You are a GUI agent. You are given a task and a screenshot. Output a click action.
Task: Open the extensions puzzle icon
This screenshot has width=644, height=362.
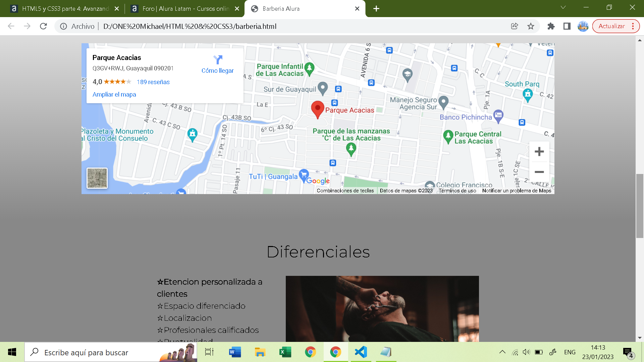[551, 26]
